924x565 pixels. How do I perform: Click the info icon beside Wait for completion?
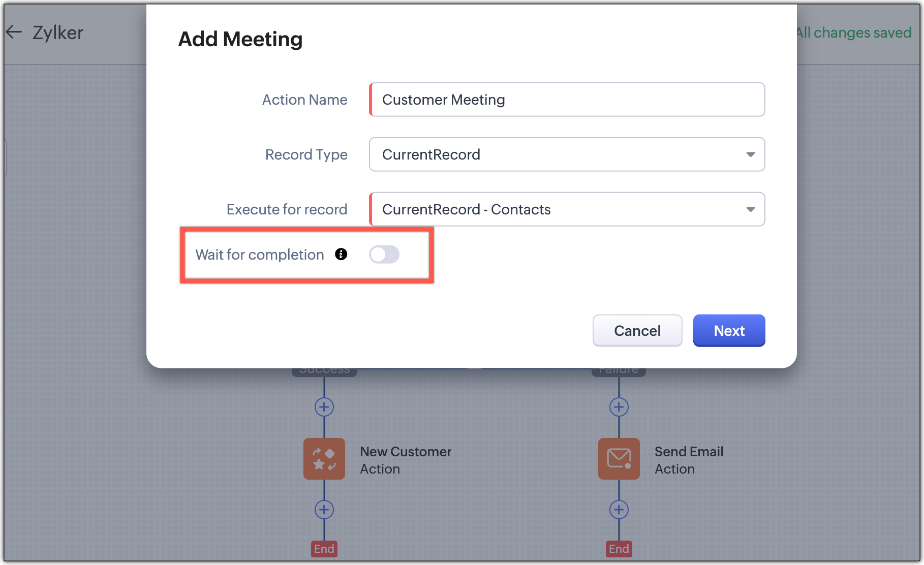(341, 254)
